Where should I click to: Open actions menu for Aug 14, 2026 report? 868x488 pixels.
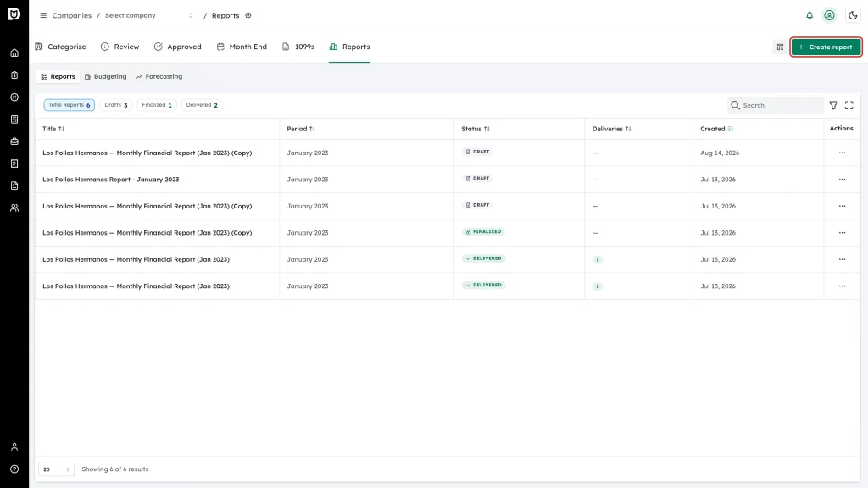click(842, 152)
